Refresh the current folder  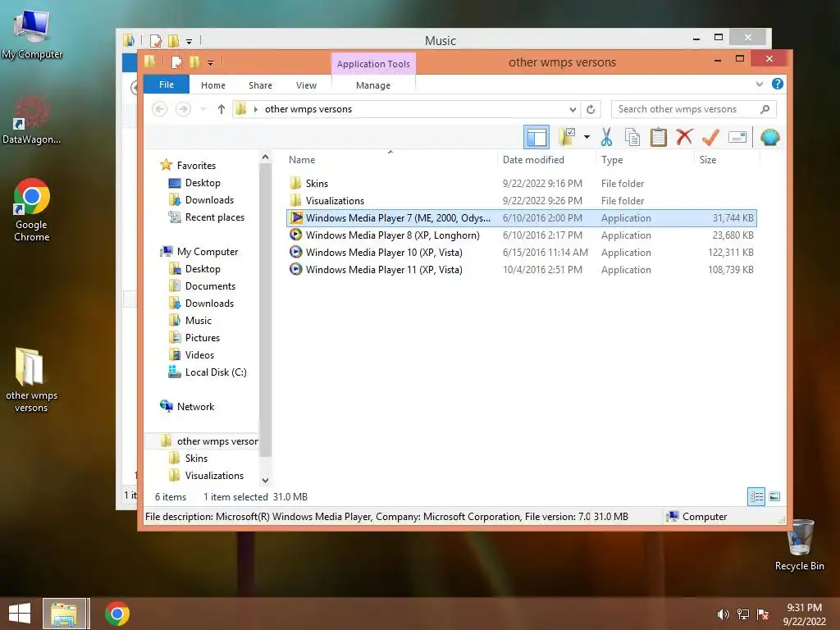[x=591, y=109]
